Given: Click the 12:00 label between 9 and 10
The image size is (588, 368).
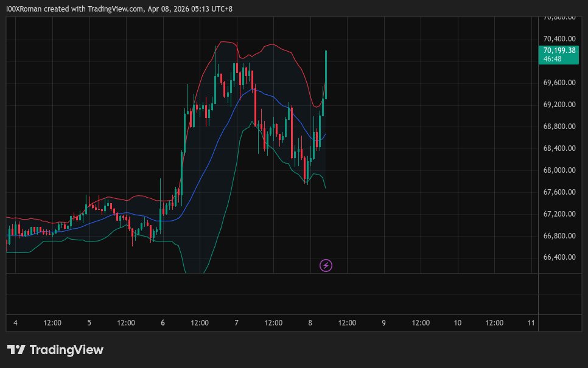Looking at the screenshot, I should pos(421,323).
